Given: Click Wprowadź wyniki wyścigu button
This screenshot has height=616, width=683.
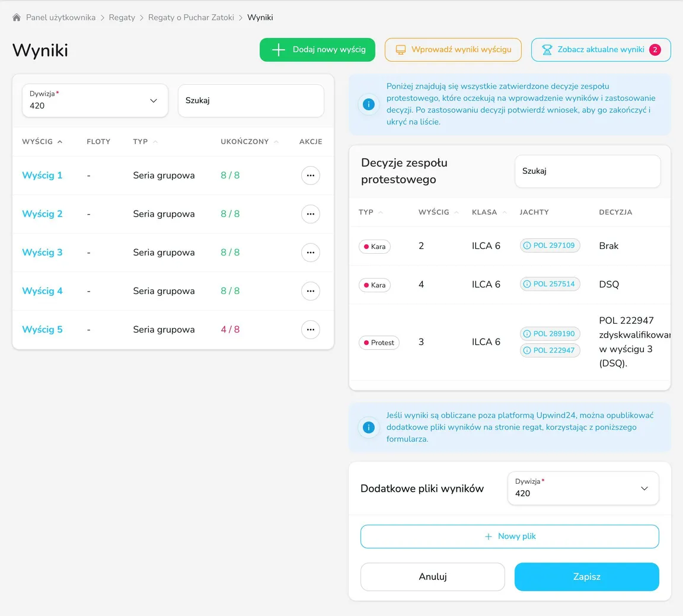Looking at the screenshot, I should coord(453,50).
